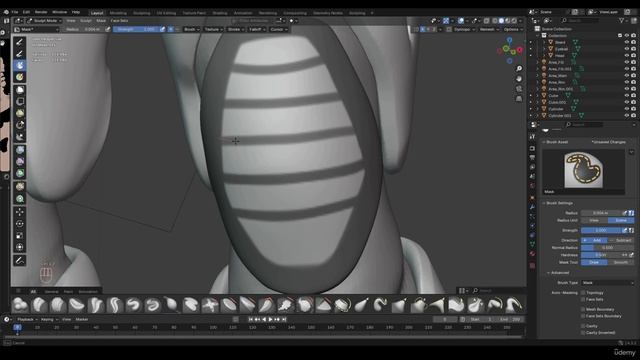Set Mask Tool to Smooth
The height and width of the screenshot is (360, 640).
click(x=621, y=262)
